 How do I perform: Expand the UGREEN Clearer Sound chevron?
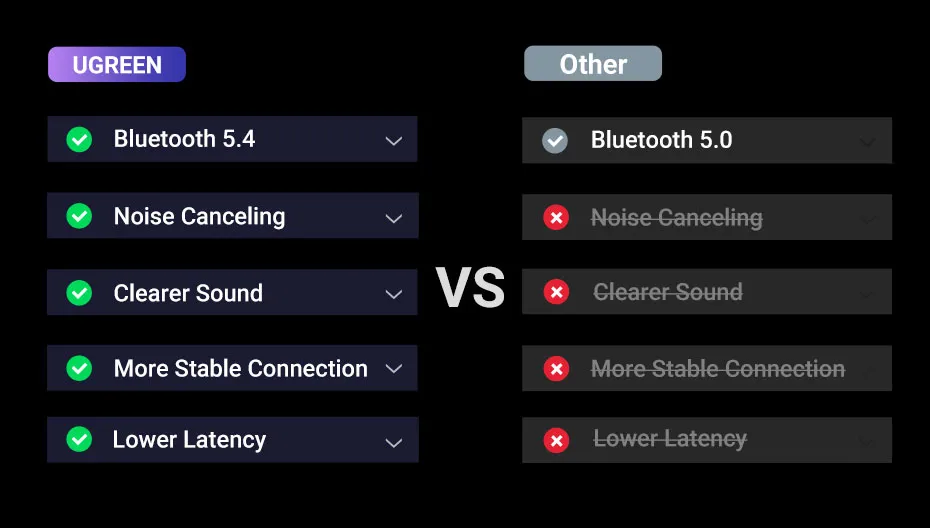click(394, 294)
